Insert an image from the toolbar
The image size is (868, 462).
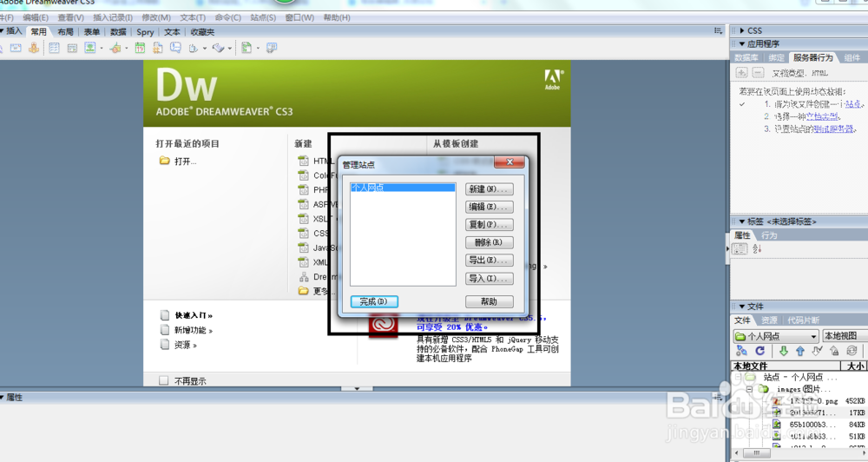coord(89,48)
